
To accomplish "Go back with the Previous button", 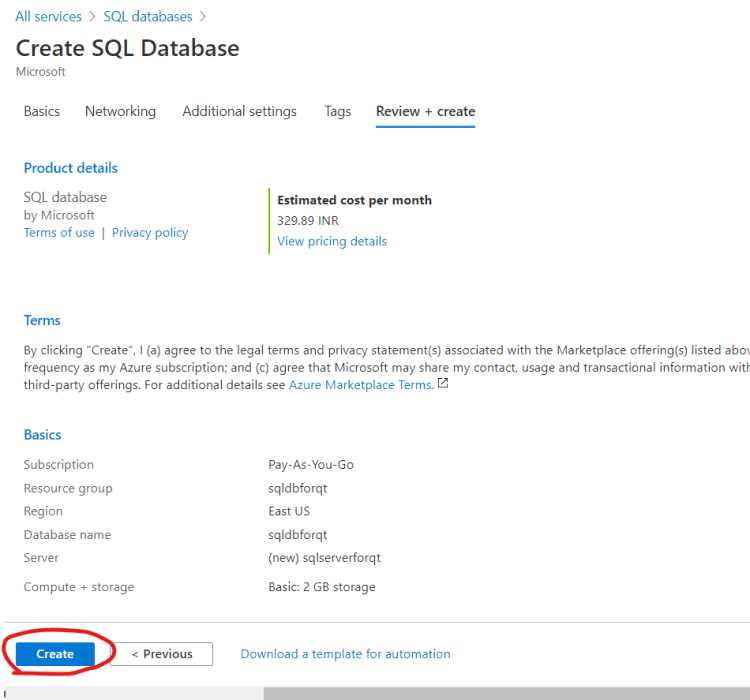I will click(x=162, y=654).
